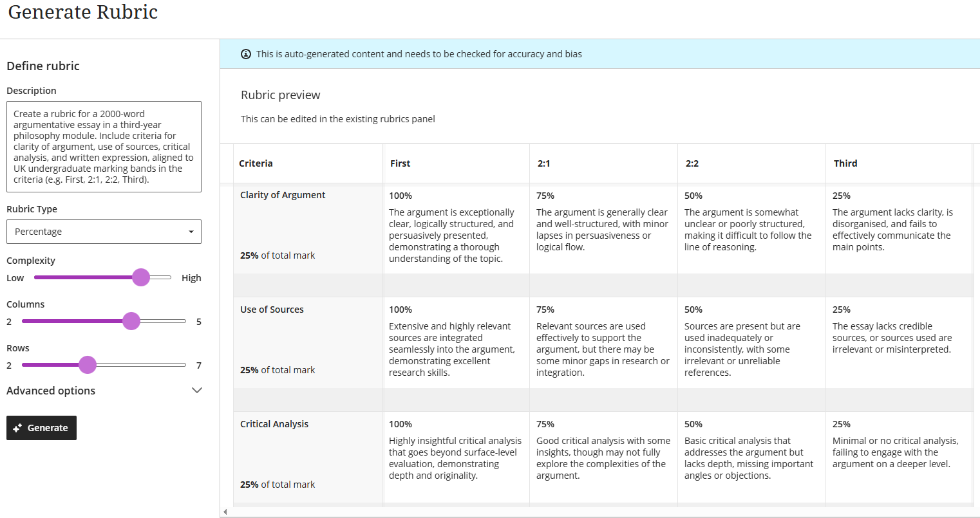Click the Columns slider handle
The height and width of the screenshot is (518, 980).
tap(131, 321)
